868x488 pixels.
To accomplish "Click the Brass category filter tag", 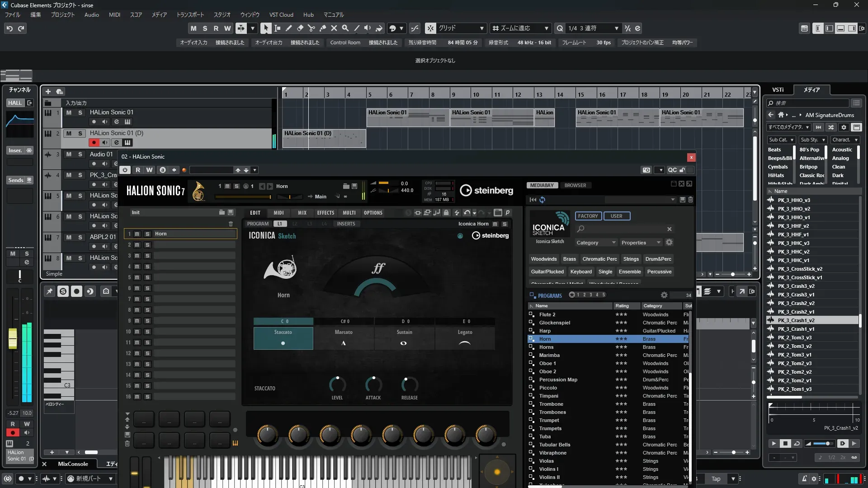I will point(569,259).
